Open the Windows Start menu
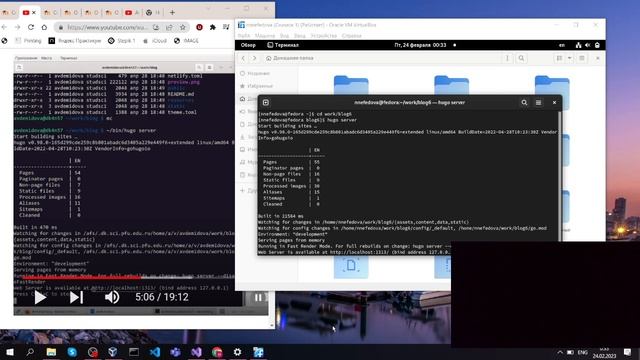Image resolution: width=640 pixels, height=360 pixels. [x=9, y=352]
